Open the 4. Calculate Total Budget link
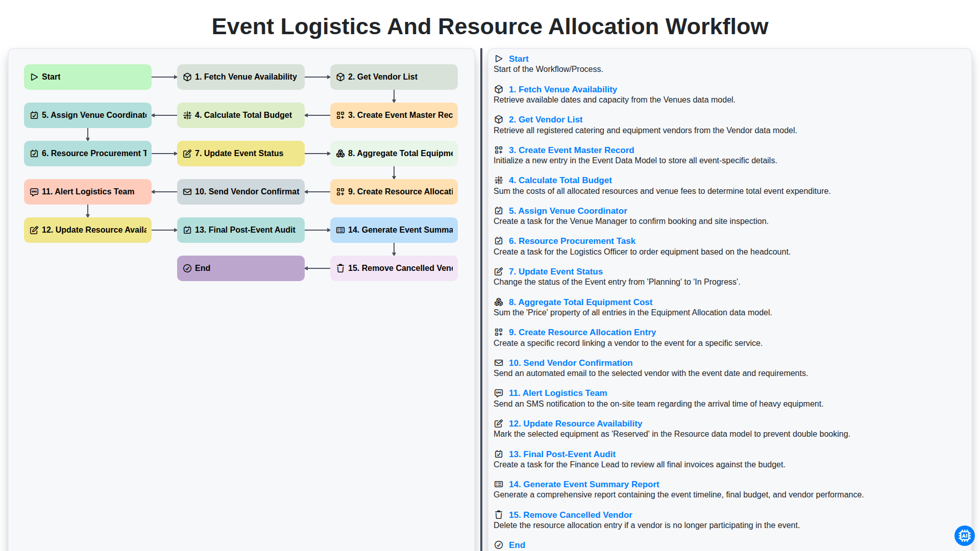Viewport: 980px width, 551px height. pos(560,180)
